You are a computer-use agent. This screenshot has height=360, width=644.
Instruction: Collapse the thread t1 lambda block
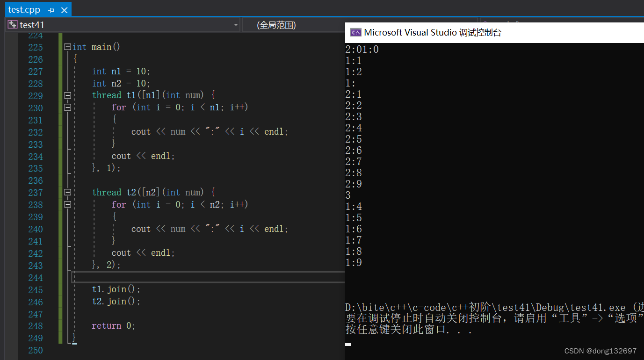click(68, 95)
